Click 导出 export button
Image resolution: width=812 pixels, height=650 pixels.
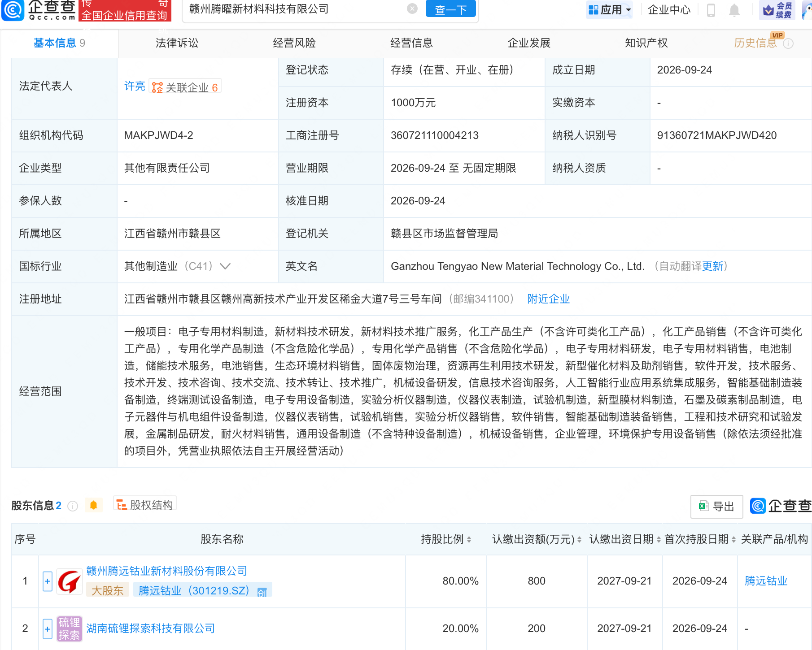tap(716, 507)
